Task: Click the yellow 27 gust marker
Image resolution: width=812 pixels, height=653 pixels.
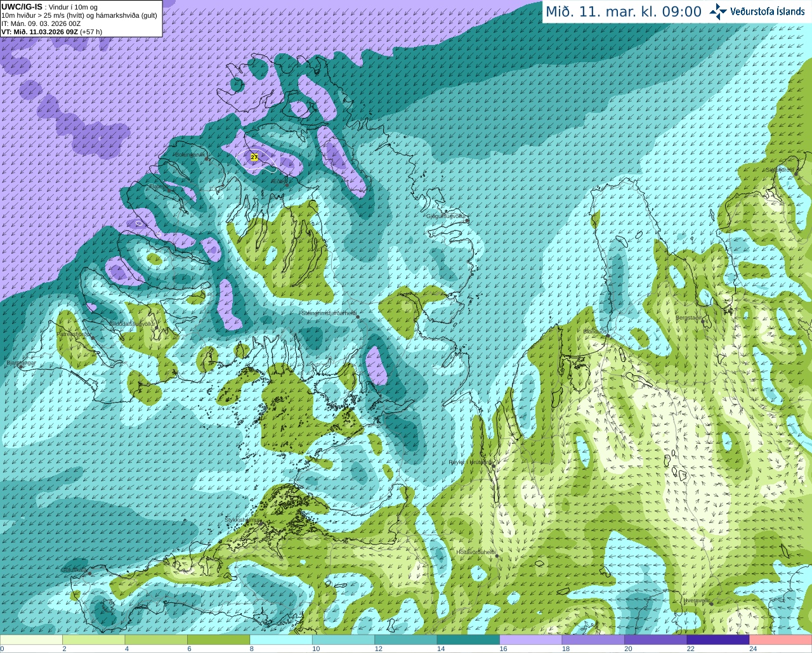Action: tap(254, 157)
